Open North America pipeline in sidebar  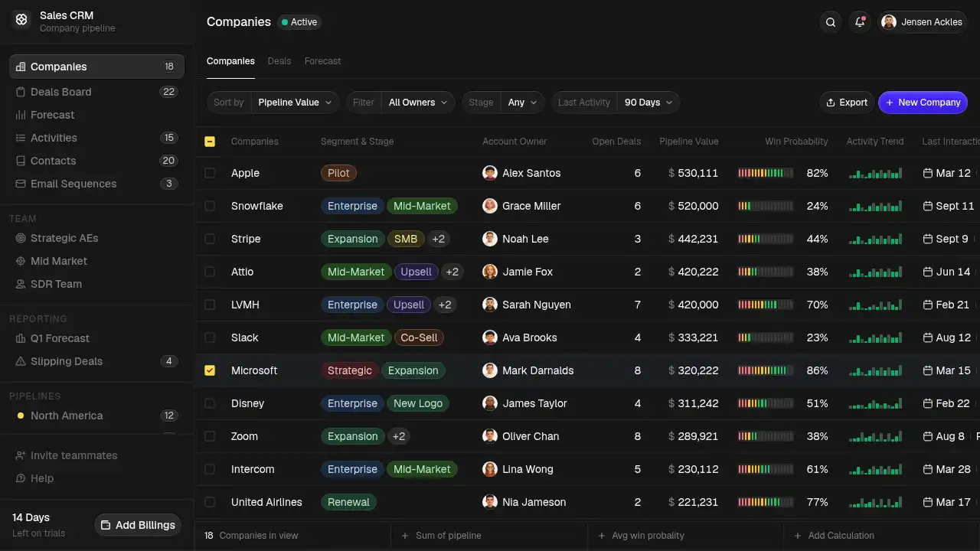pyautogui.click(x=96, y=416)
